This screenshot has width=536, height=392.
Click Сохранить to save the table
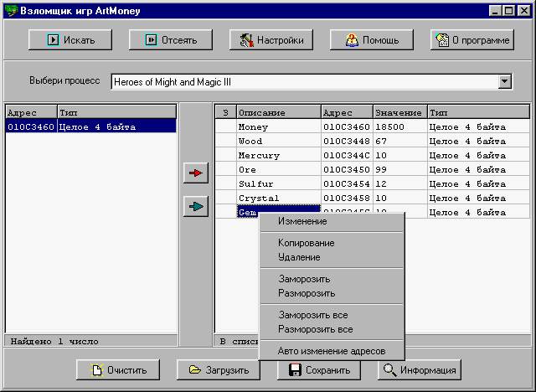click(319, 370)
